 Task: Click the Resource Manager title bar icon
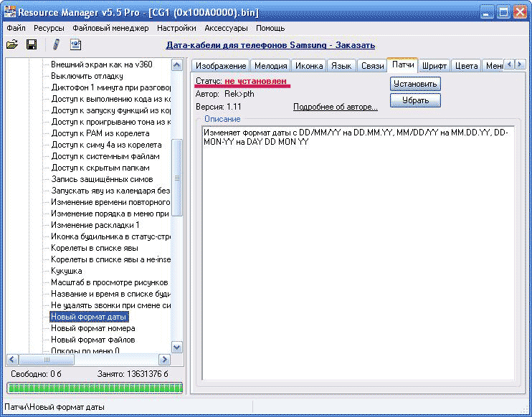[9, 12]
